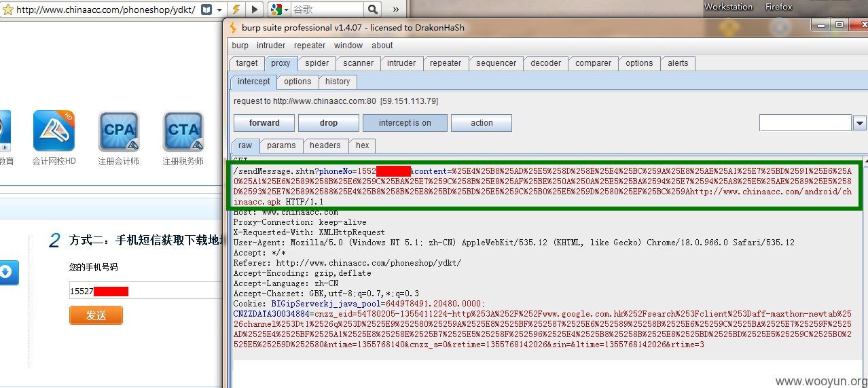Switch to the spider tab
Image resolution: width=868 pixels, height=388 pixels.
pyautogui.click(x=317, y=63)
